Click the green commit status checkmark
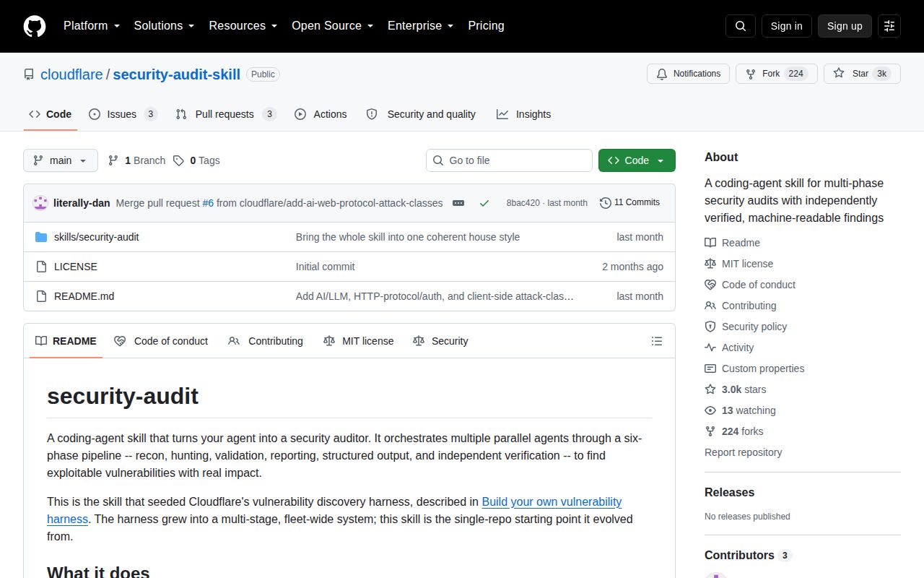This screenshot has width=924, height=578. 484,203
